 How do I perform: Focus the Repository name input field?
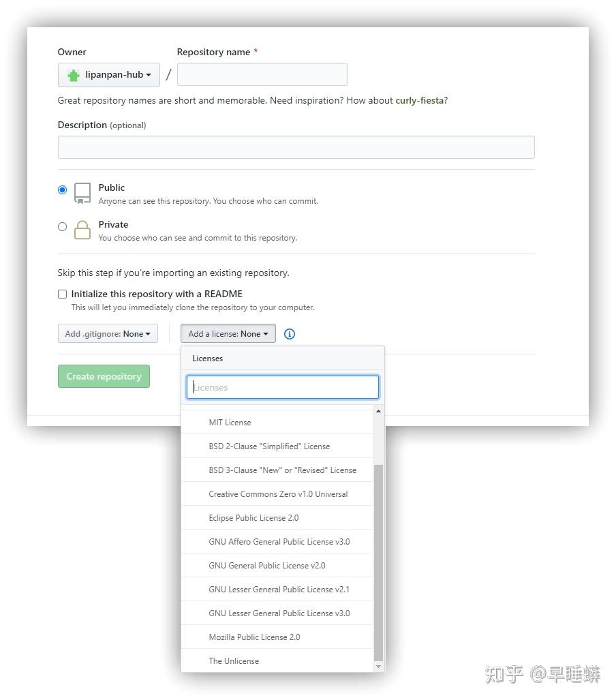[262, 74]
